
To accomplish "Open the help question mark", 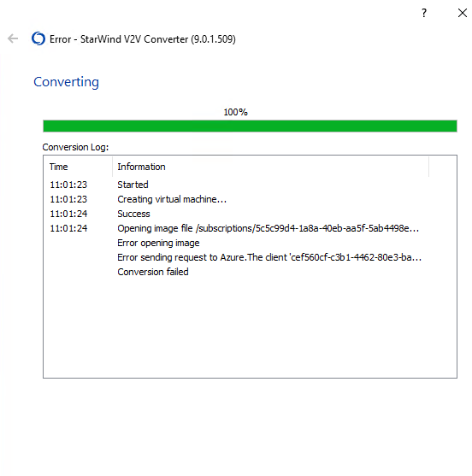I will point(424,13).
